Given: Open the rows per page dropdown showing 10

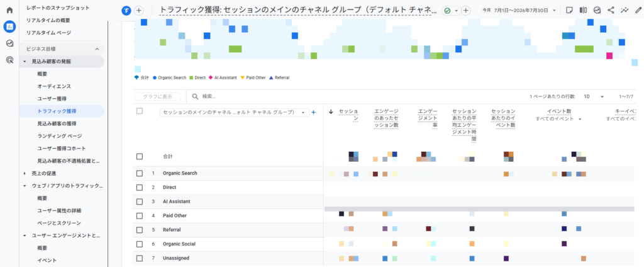Looking at the screenshot, I should click(594, 97).
